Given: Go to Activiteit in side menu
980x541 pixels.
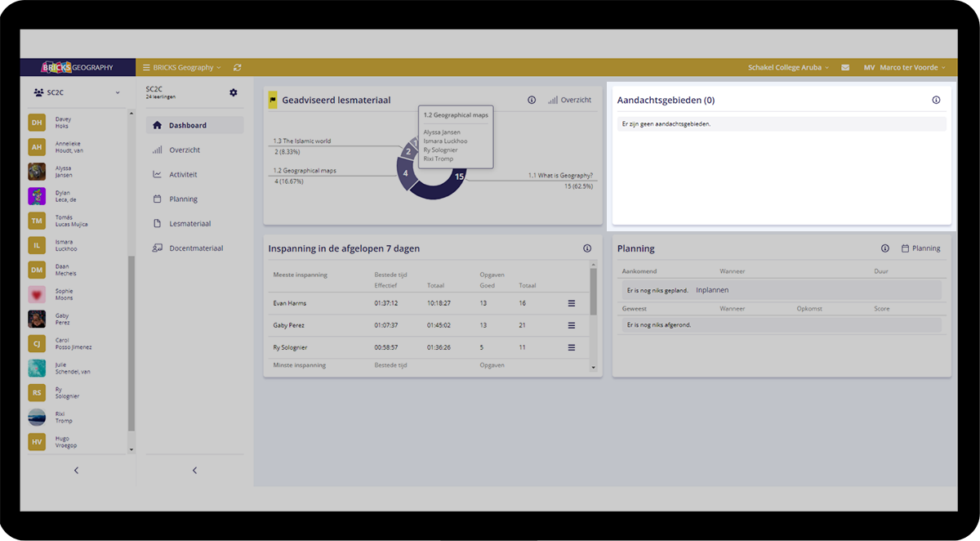Looking at the screenshot, I should (183, 175).
